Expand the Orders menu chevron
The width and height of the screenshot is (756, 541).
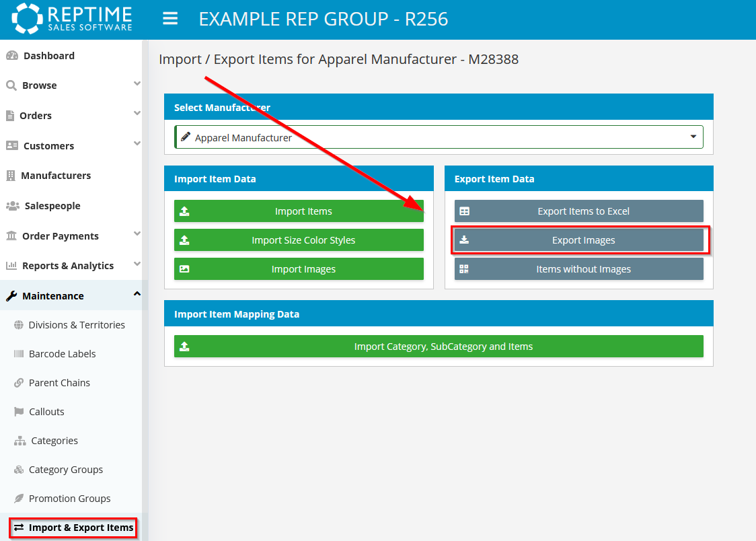pyautogui.click(x=137, y=114)
